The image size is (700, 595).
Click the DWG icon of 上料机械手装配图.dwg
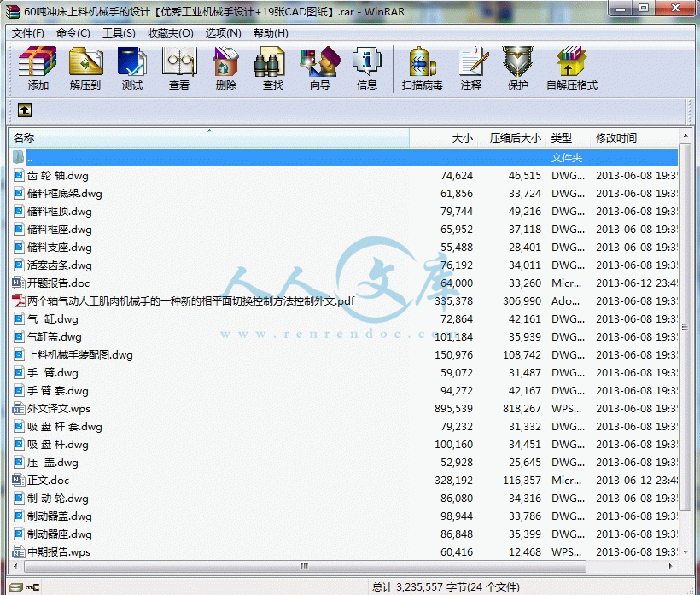(x=18, y=355)
